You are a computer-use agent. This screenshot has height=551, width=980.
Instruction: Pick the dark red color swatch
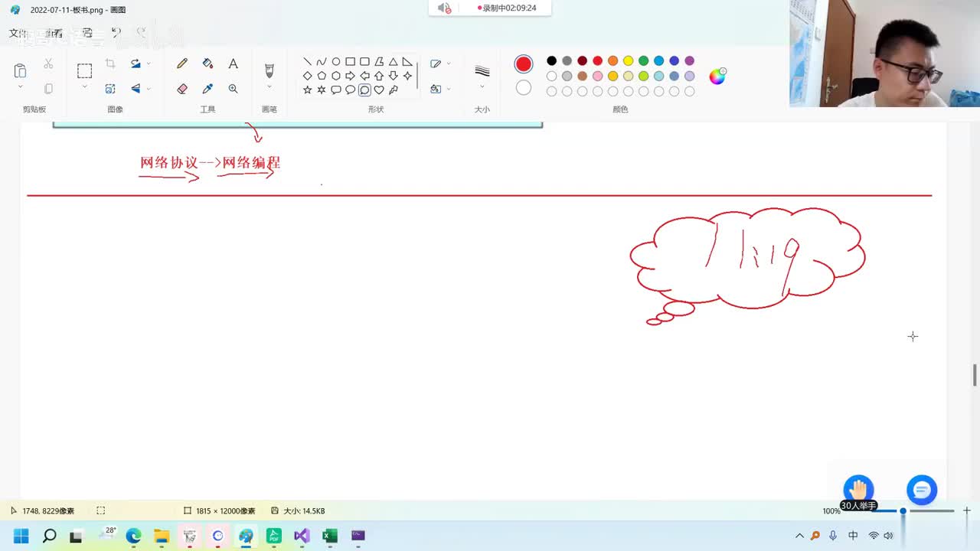pyautogui.click(x=582, y=60)
